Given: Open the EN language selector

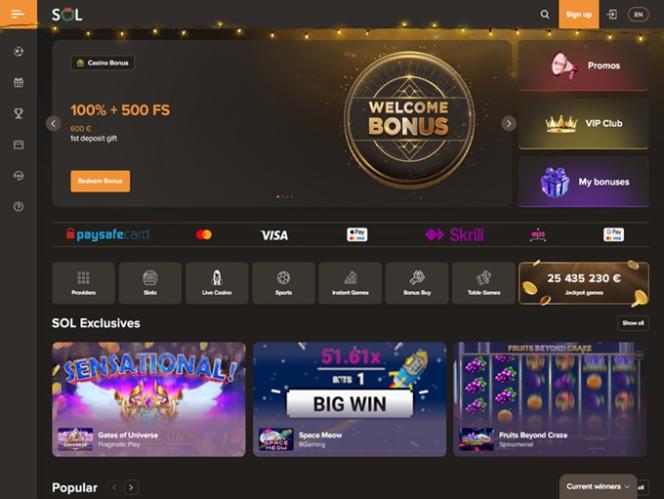Looking at the screenshot, I should pos(638,14).
